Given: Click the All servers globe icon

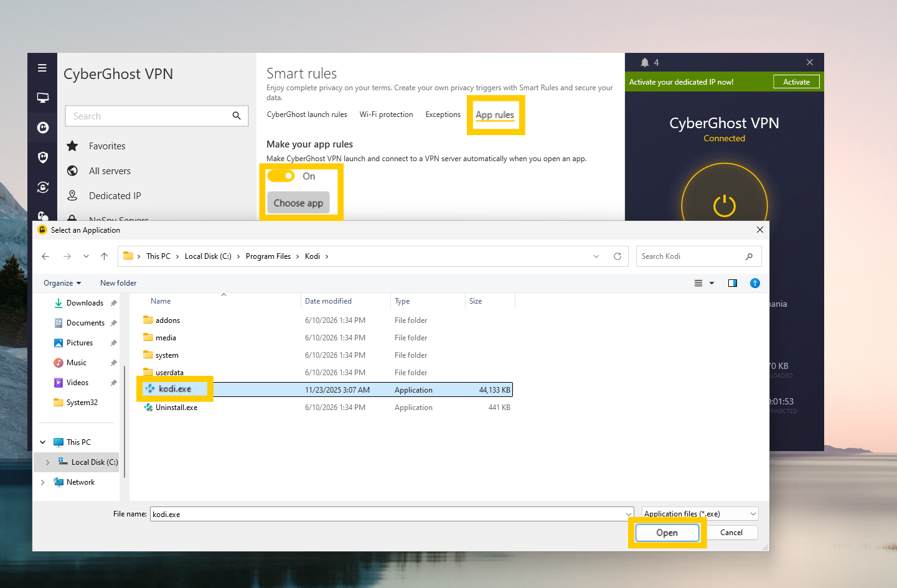Looking at the screenshot, I should pyautogui.click(x=72, y=171).
